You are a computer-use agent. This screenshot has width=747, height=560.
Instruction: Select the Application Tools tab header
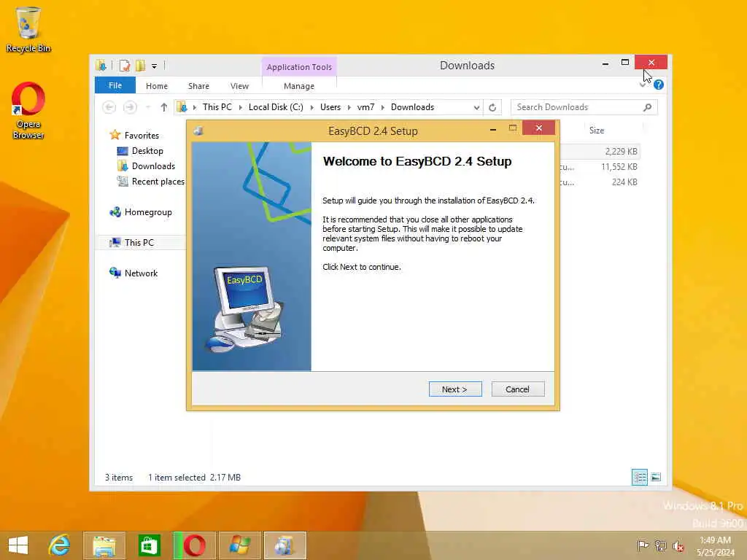pos(299,66)
